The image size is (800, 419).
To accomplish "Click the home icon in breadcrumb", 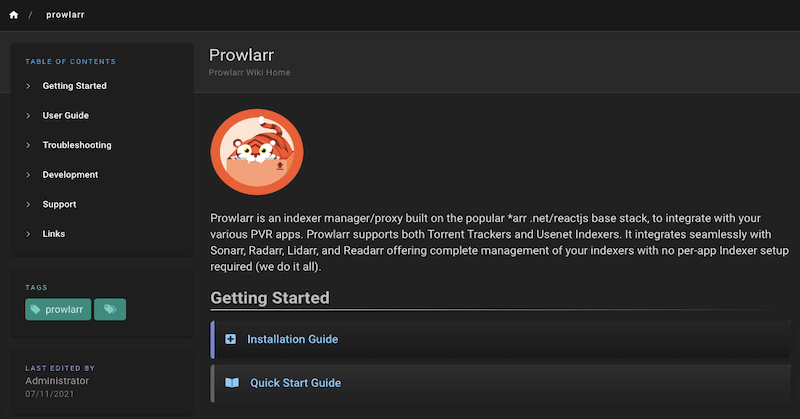I will 14,15.
